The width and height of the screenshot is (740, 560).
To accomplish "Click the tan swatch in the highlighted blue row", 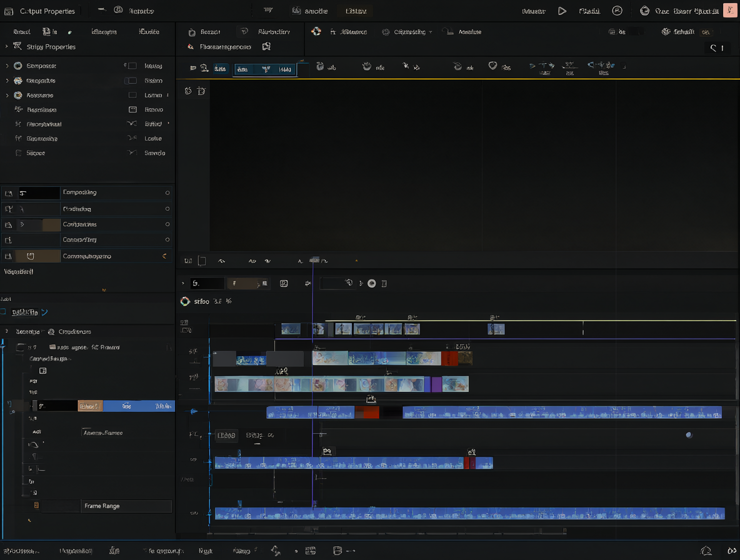I will pyautogui.click(x=90, y=406).
